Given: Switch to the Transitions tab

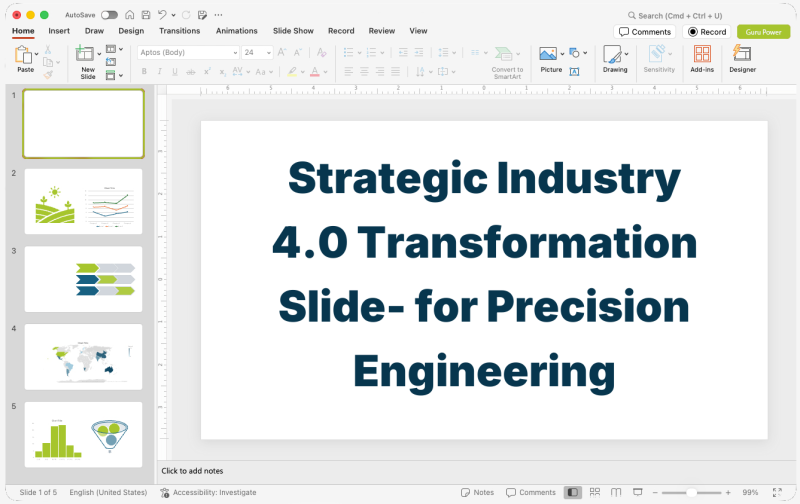Looking at the screenshot, I should (180, 31).
